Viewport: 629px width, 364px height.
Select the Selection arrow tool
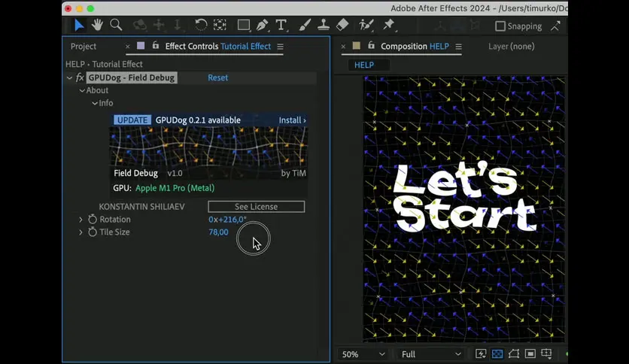79,26
